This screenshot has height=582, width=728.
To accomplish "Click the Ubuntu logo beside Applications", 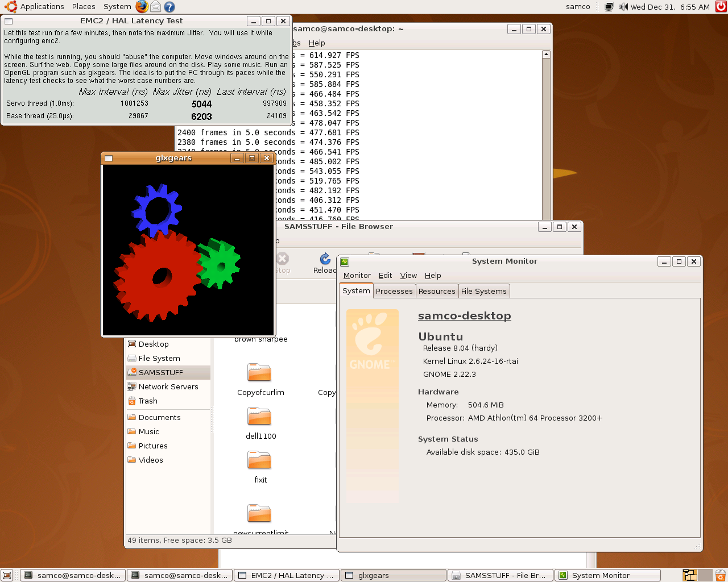I will click(10, 7).
